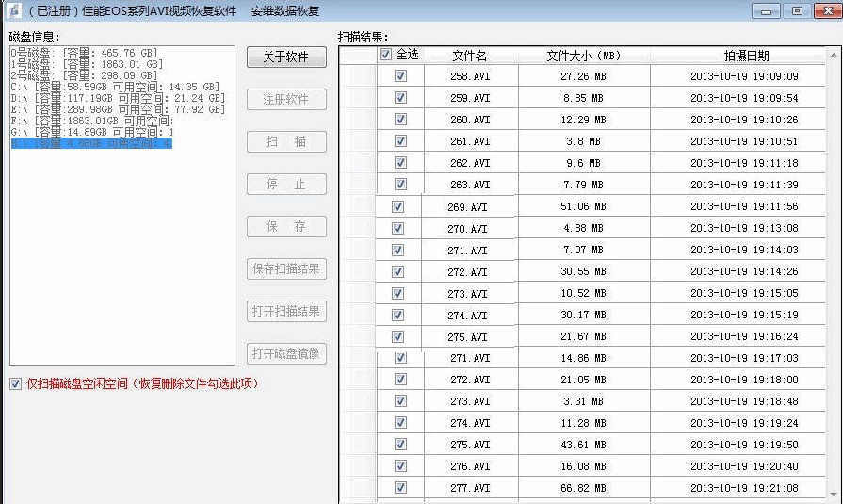Select the F:\ 1863.01GB drive entry
Screen dimensions: 843x504
coord(92,121)
